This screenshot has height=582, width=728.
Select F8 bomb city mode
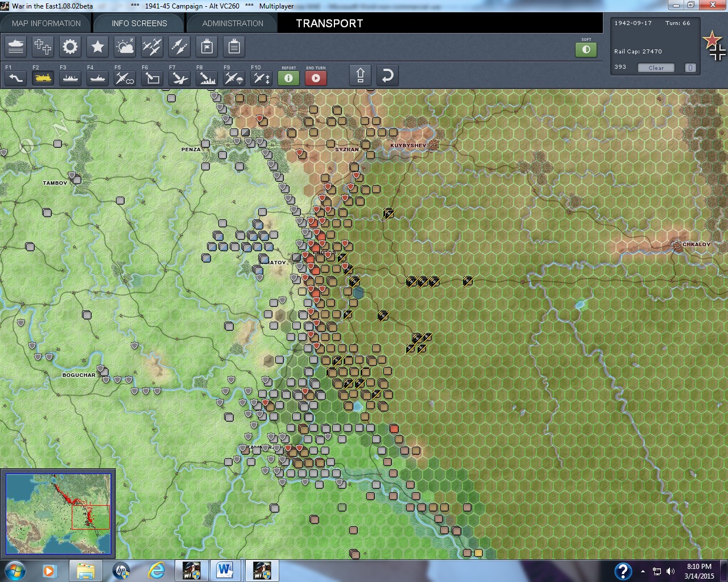click(207, 78)
